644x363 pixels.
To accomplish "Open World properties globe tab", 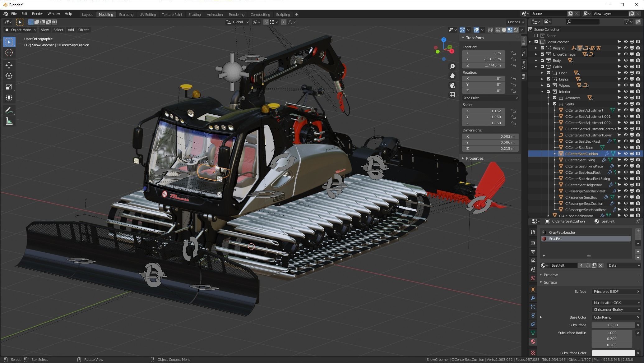I will [x=533, y=278].
